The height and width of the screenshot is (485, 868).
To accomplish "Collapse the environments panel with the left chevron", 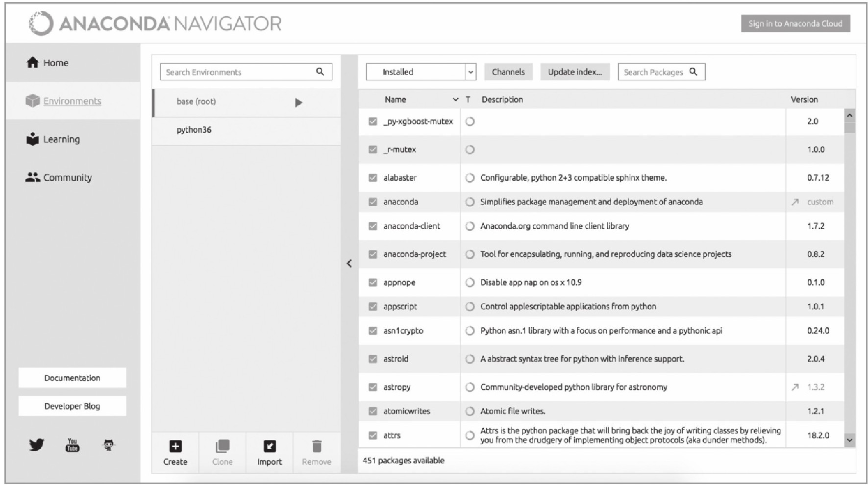I will 349,264.
